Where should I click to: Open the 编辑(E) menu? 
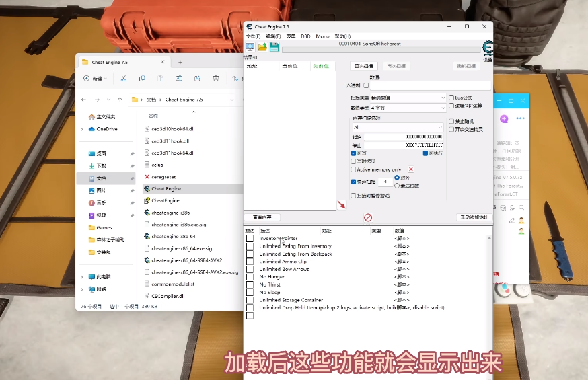tap(273, 36)
